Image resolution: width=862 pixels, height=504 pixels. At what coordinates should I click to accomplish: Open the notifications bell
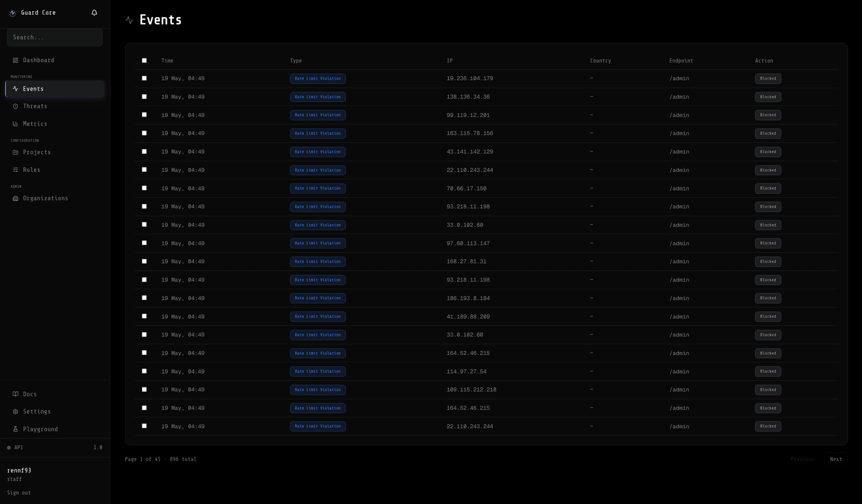(x=94, y=12)
